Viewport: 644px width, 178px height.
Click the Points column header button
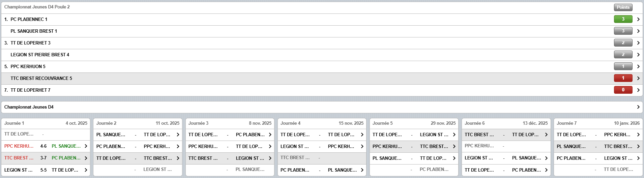coord(623,7)
